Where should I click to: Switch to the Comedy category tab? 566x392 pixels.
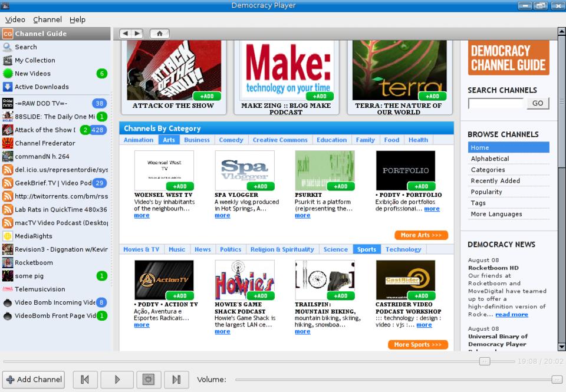(231, 140)
